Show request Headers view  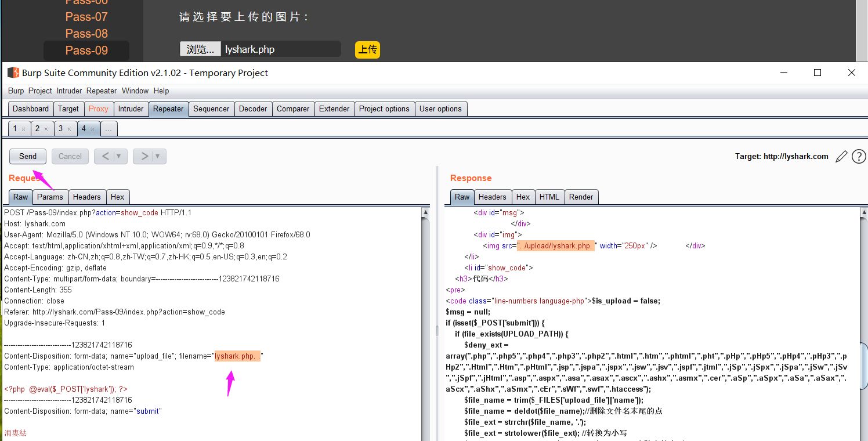coord(86,197)
